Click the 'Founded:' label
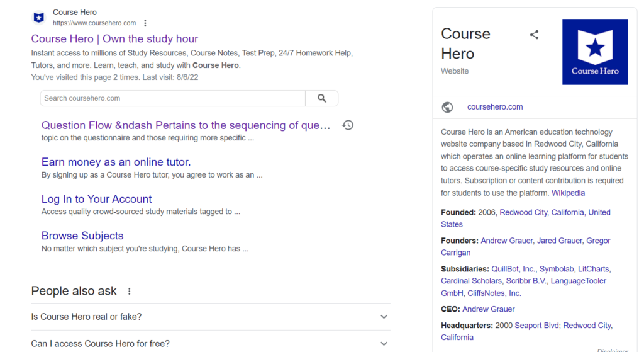This screenshot has width=644, height=352. point(458,212)
